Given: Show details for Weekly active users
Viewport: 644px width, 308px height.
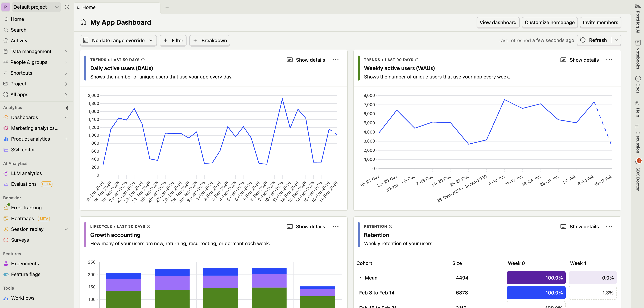Looking at the screenshot, I should (x=580, y=60).
